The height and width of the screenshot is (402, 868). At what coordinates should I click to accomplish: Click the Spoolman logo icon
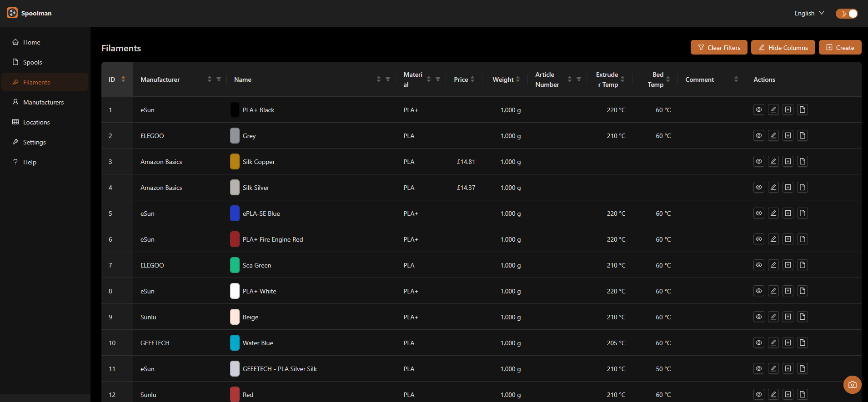pos(12,13)
